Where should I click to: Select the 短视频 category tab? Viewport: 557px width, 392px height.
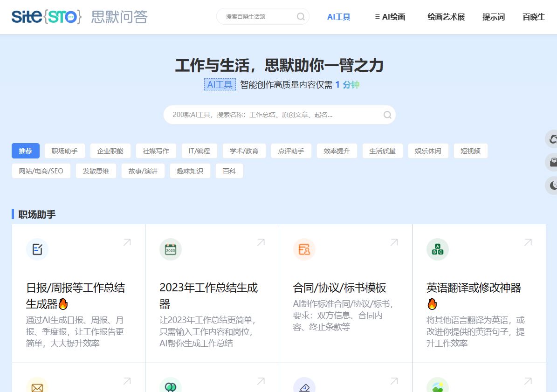coord(471,151)
